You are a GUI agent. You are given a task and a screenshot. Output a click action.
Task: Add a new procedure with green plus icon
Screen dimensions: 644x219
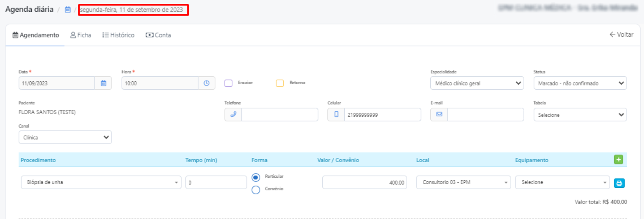click(x=619, y=160)
